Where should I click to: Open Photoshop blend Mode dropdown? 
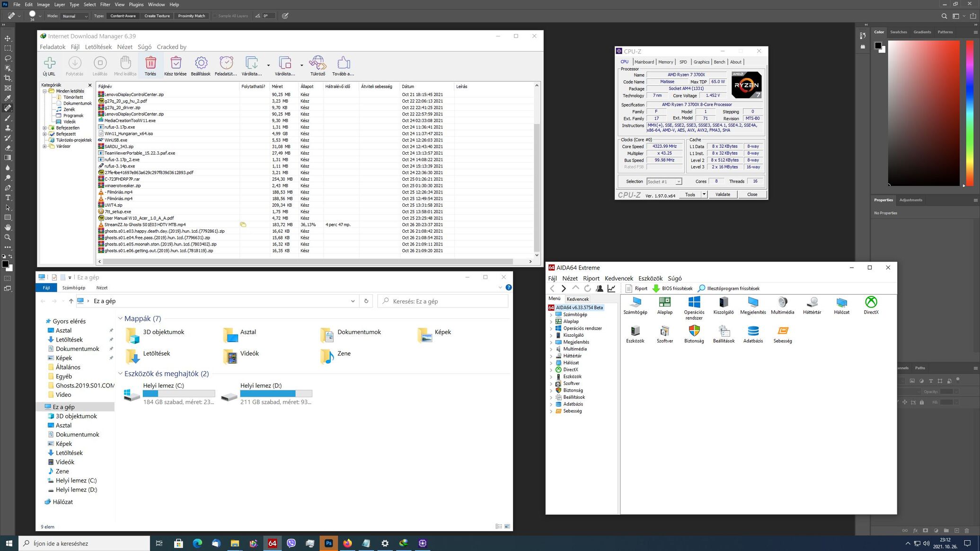tap(75, 16)
